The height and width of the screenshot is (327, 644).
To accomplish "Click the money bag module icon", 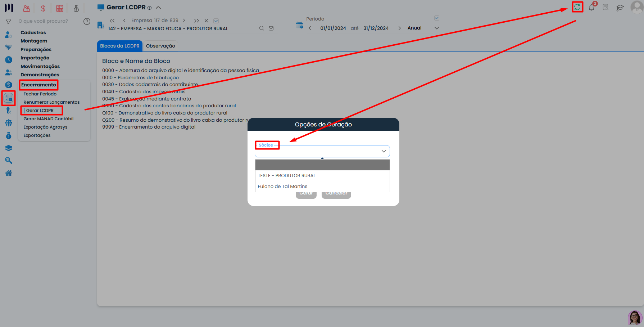I will [x=76, y=8].
